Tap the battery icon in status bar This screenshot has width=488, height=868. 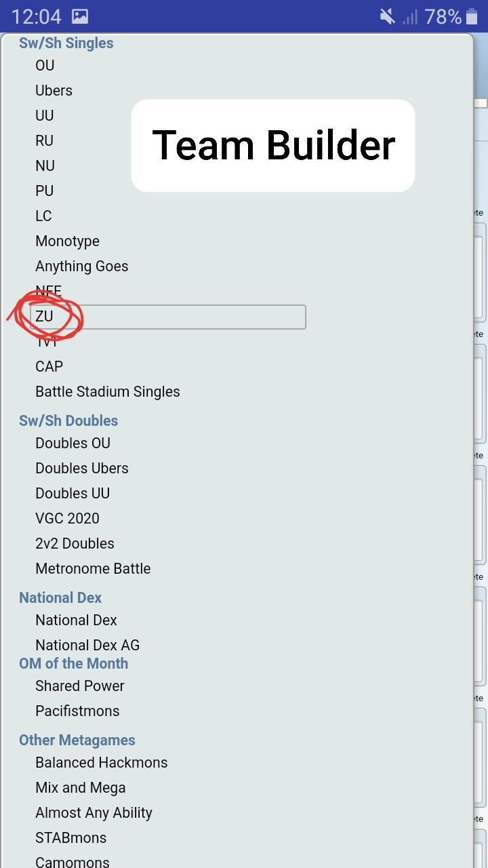coord(472,16)
